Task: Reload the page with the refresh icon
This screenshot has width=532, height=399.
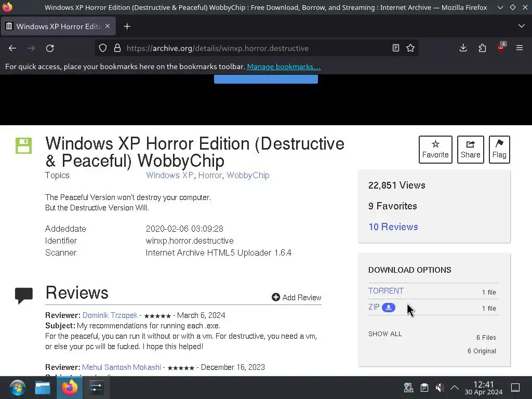Action: tap(50, 48)
